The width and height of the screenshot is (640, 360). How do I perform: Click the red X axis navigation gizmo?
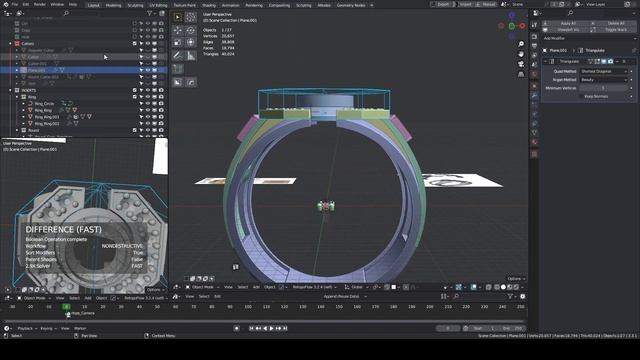tap(522, 26)
